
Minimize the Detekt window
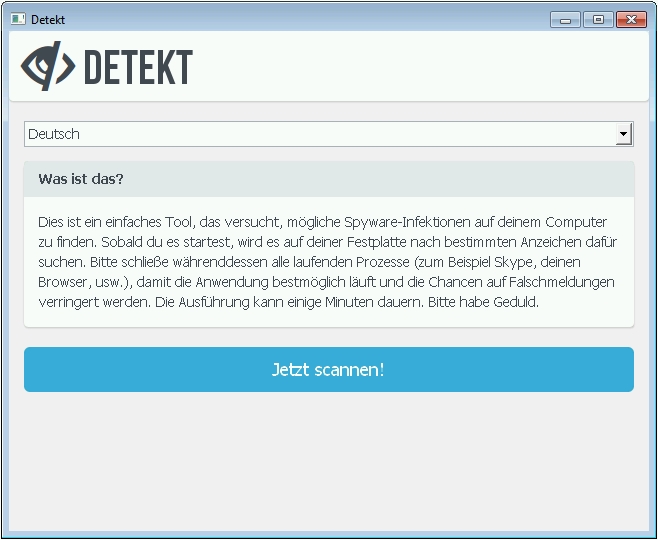(x=565, y=20)
